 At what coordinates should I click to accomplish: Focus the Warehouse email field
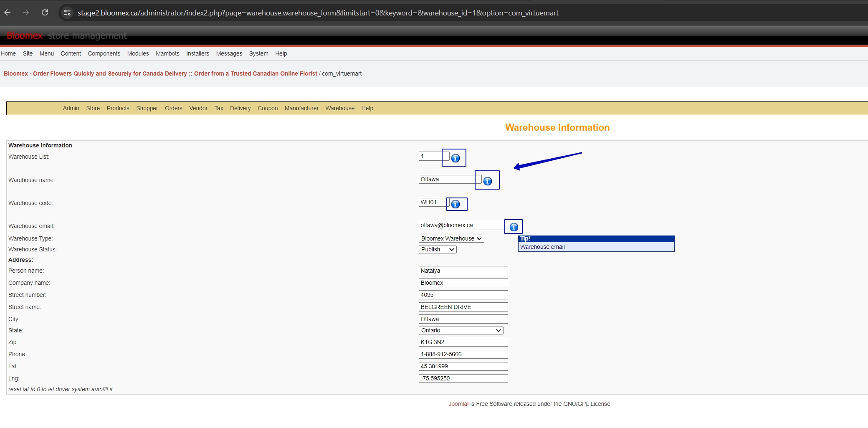[x=463, y=225]
